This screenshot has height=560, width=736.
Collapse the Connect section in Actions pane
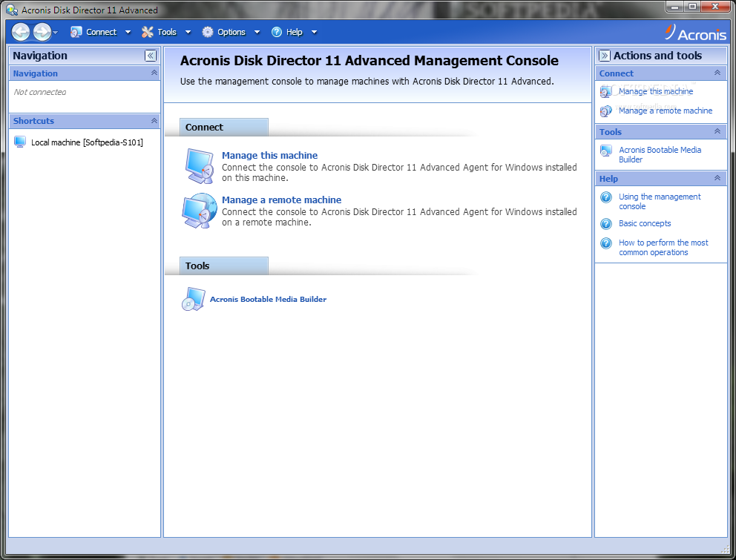717,73
